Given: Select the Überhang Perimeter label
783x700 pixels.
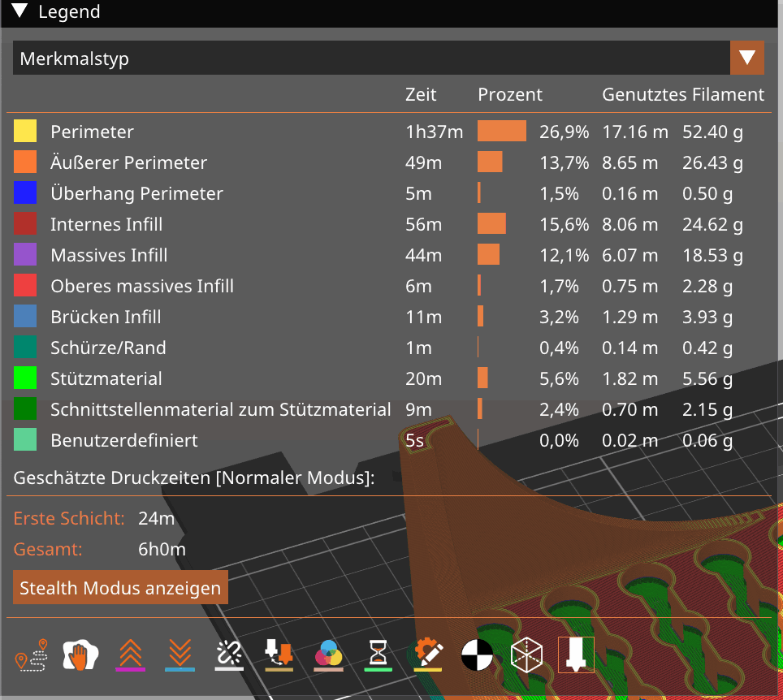Looking at the screenshot, I should [x=136, y=193].
